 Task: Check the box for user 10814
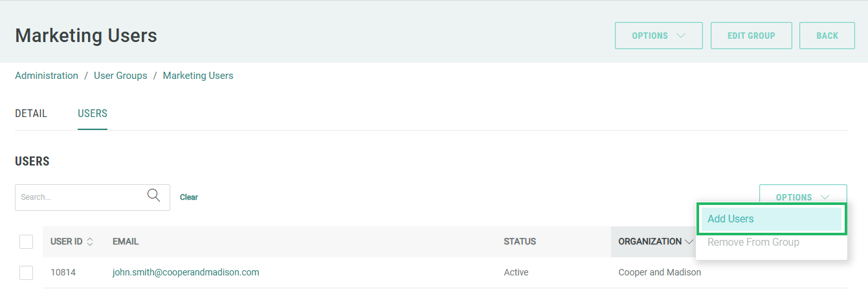click(x=26, y=273)
